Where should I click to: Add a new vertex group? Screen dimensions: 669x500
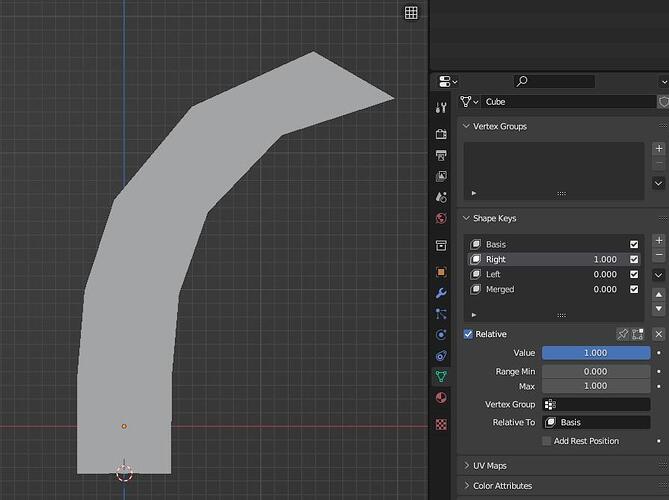659,148
